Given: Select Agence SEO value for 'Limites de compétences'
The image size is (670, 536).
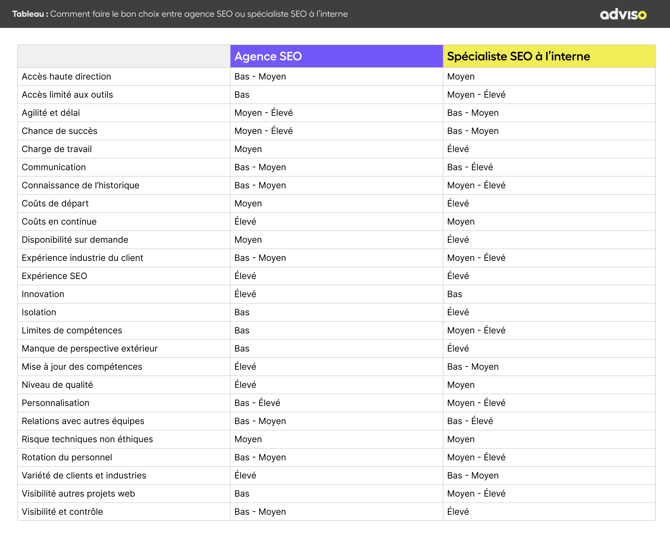Looking at the screenshot, I should coord(242,330).
